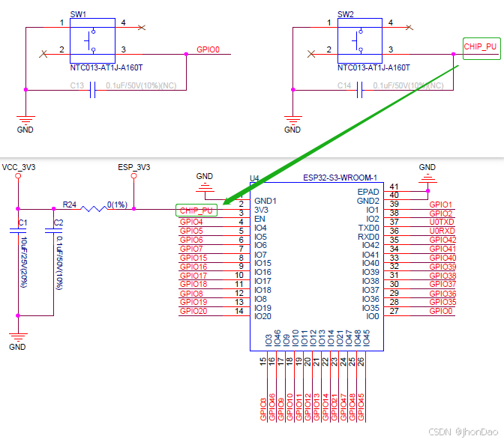Click the ground symbol wired to GND1 pin
504x442 pixels.
pyautogui.click(x=205, y=187)
